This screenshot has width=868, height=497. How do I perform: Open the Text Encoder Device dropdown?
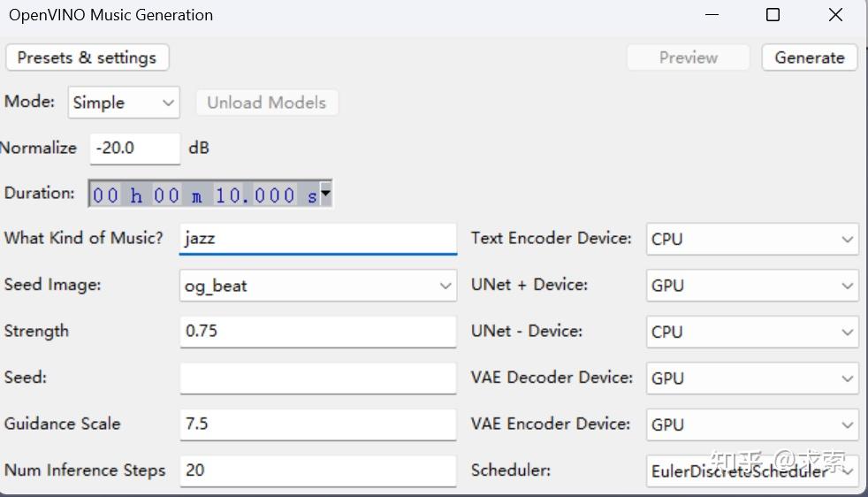[752, 239]
